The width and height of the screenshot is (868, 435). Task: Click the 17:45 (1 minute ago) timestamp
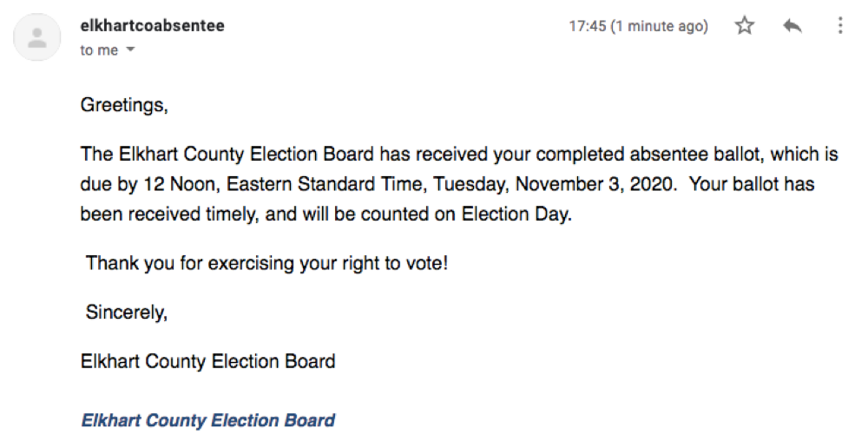point(638,26)
